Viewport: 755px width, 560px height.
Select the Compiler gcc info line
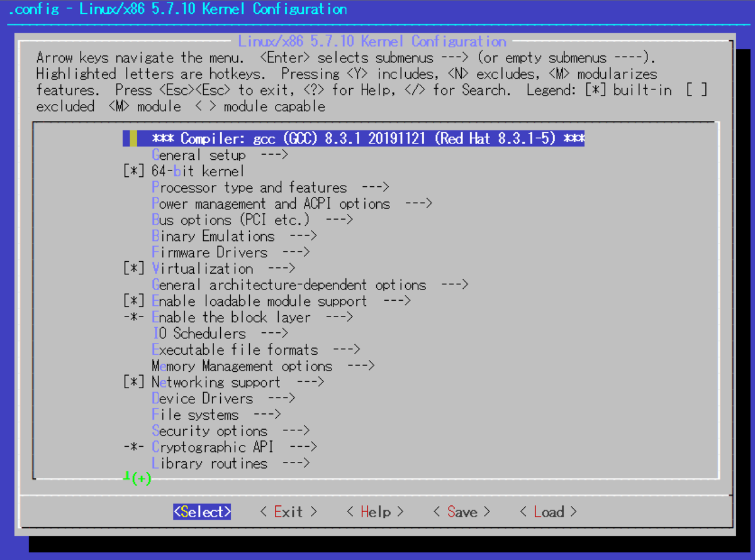coord(354,138)
